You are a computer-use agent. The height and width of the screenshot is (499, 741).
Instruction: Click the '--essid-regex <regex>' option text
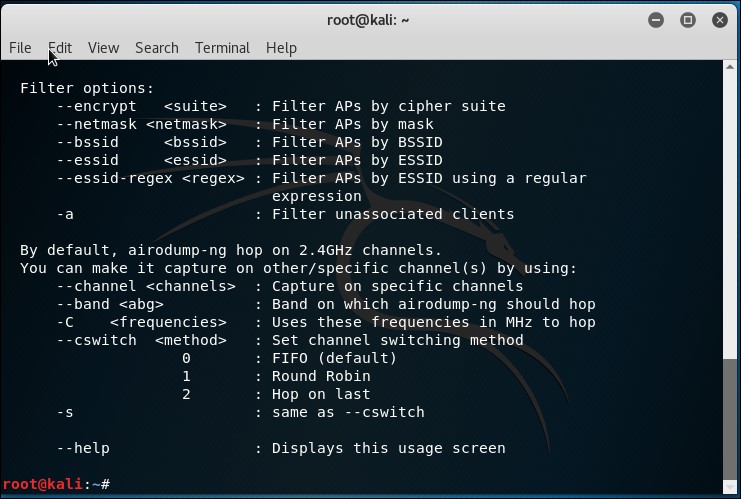[x=150, y=178]
